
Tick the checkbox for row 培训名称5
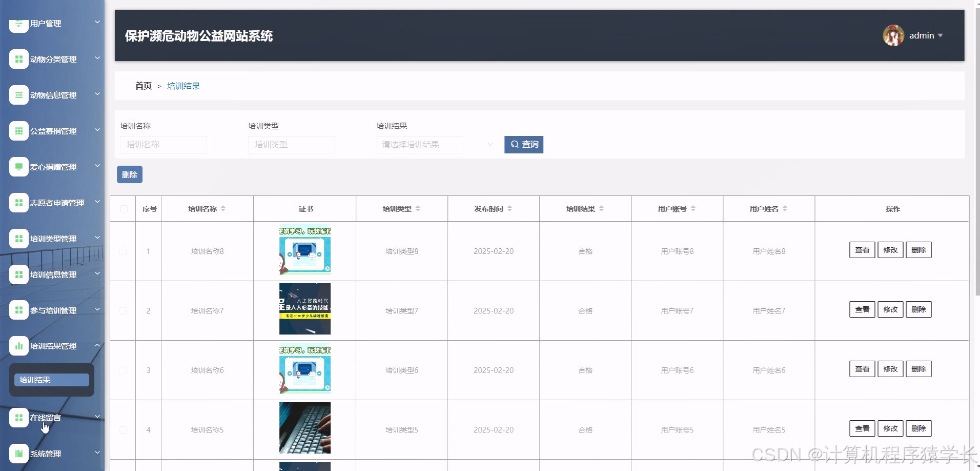pyautogui.click(x=123, y=430)
